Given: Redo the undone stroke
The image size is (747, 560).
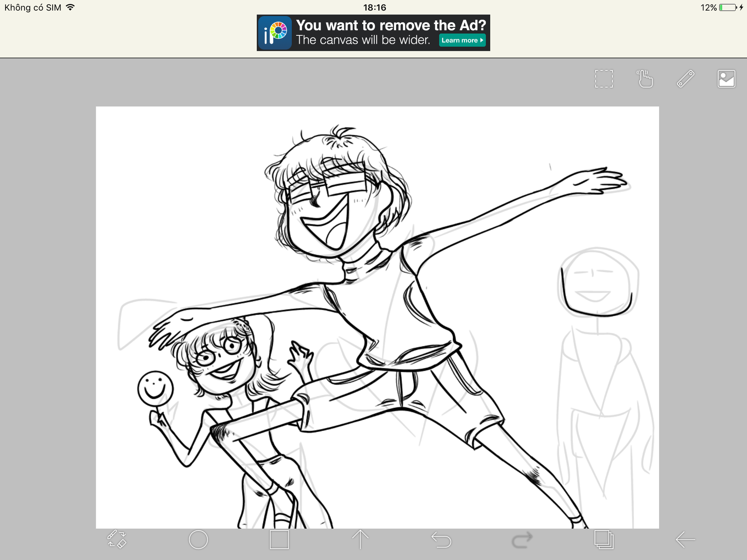Looking at the screenshot, I should pos(522,540).
